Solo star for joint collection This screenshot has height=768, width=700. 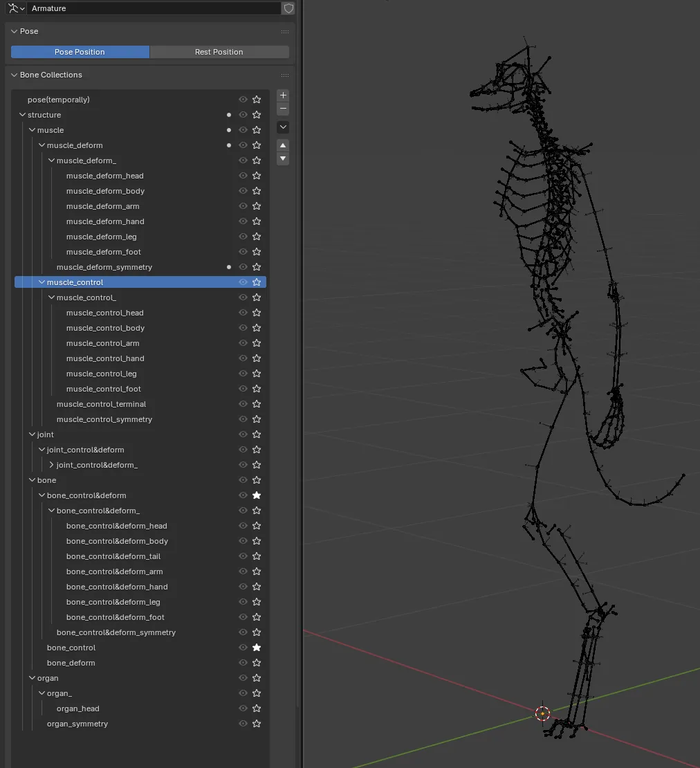(257, 435)
